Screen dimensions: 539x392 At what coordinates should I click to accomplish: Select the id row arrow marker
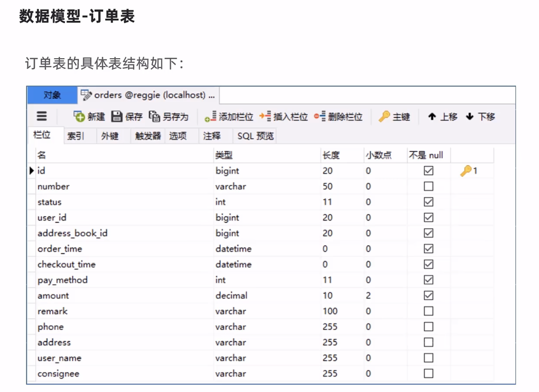(31, 171)
